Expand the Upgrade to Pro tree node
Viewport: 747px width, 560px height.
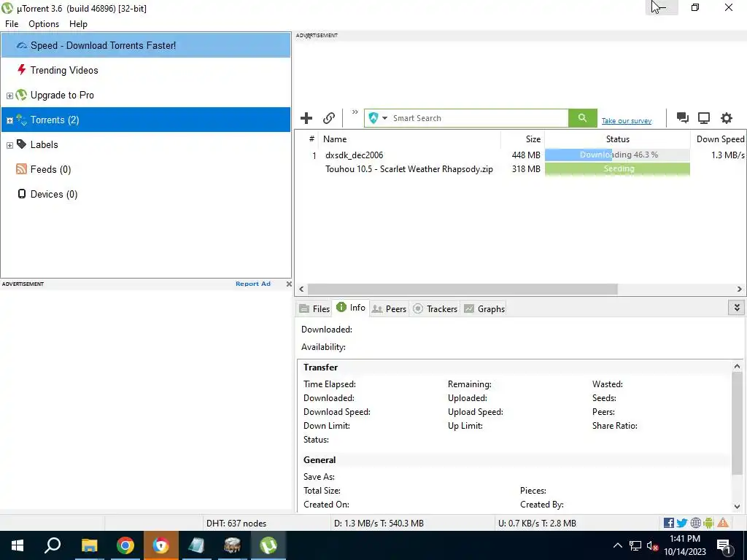[x=9, y=96]
